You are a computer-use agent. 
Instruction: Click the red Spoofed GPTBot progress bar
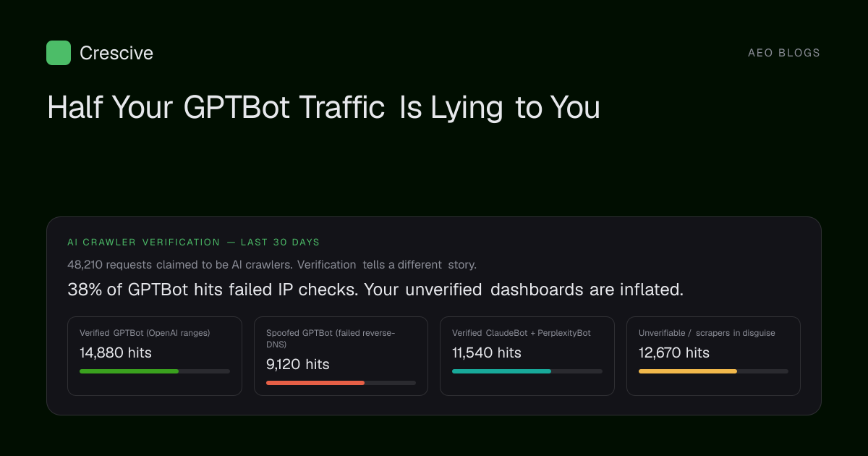(341, 383)
